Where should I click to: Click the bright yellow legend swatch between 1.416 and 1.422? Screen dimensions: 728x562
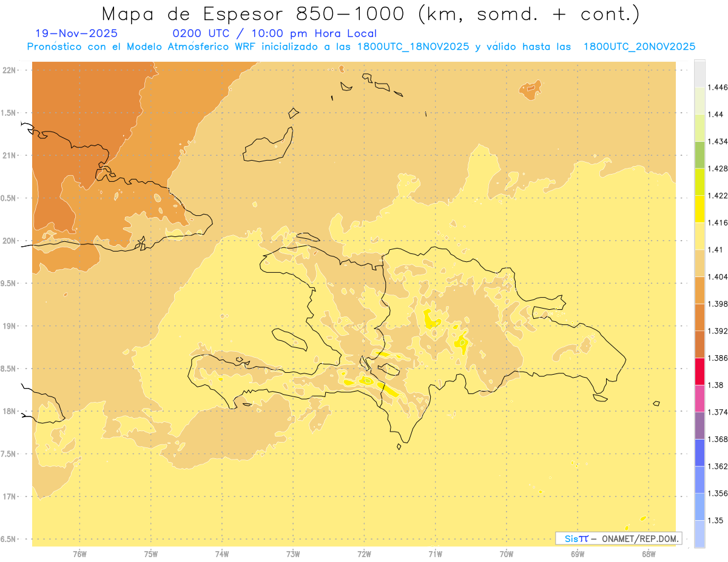click(699, 209)
